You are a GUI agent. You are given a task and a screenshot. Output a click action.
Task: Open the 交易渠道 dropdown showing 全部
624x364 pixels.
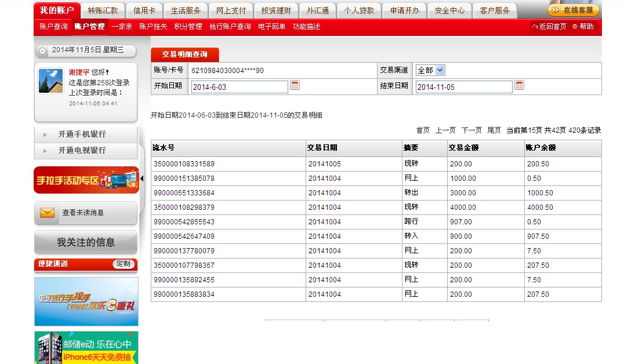430,70
